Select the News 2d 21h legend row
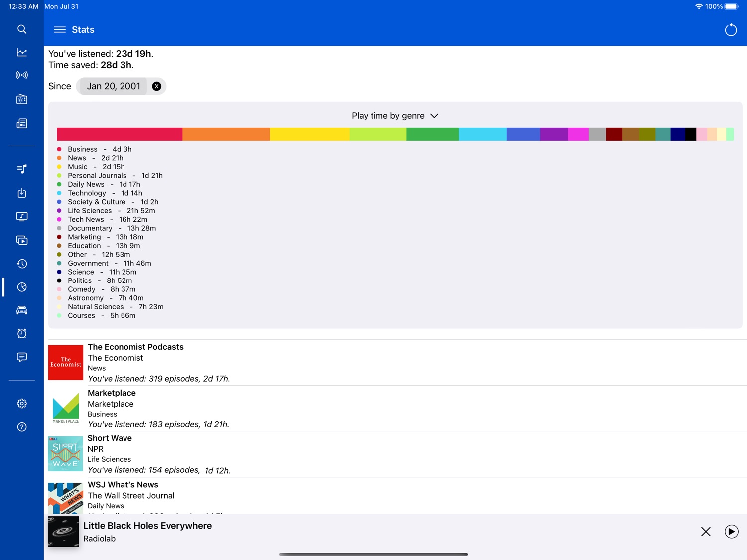The image size is (747, 560). click(90, 158)
